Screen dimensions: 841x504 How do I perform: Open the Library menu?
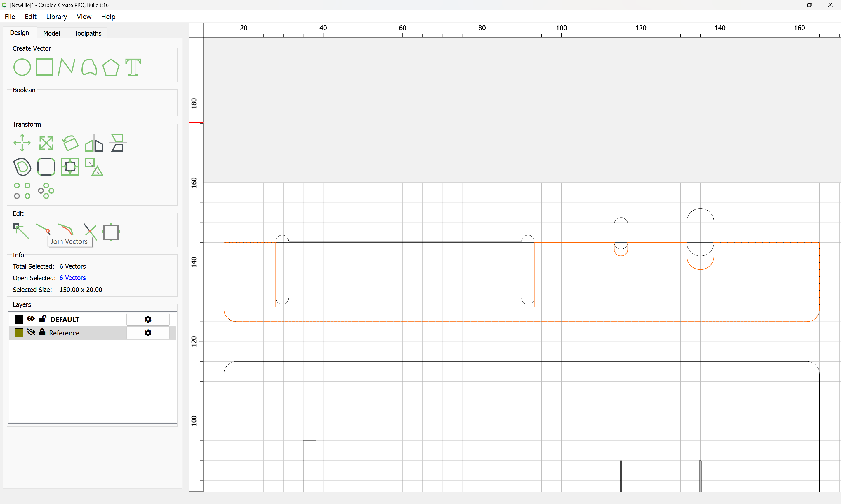(x=56, y=17)
